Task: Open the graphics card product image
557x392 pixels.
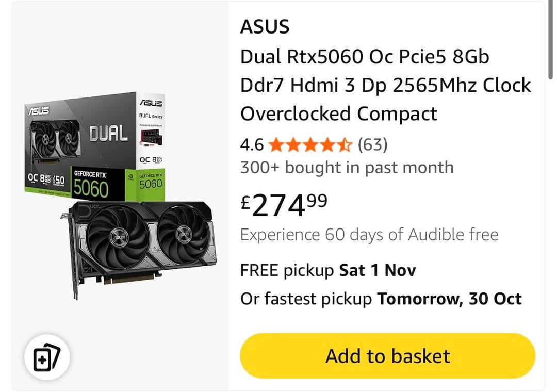Action: click(x=120, y=196)
